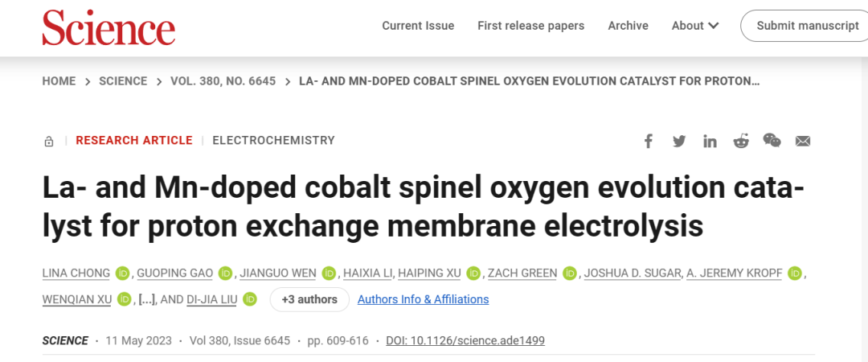Open the Archive menu item
Image resolution: width=868 pixels, height=362 pixels.
tap(628, 26)
